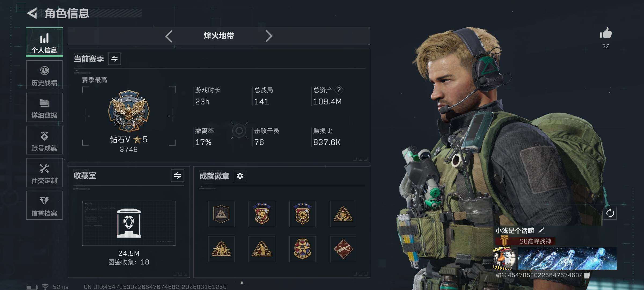Open 历史战绩 tab
644x290 pixels.
[x=44, y=75]
